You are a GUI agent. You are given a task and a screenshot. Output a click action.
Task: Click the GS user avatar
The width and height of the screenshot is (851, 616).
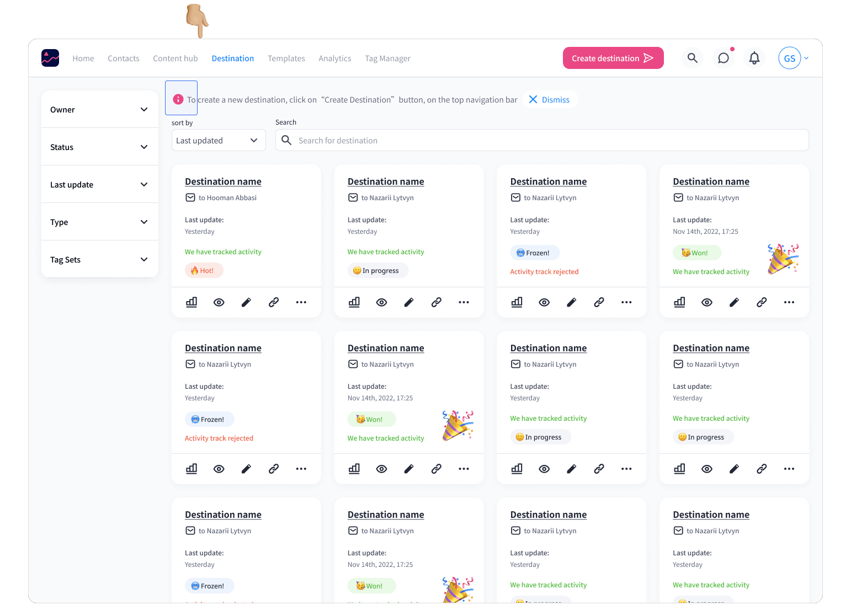[790, 58]
